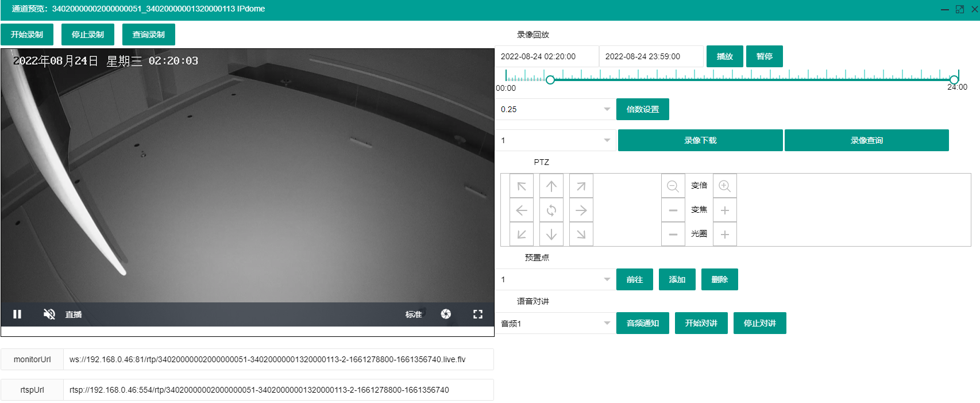
Task: Delete preset with 删除 button
Action: (x=720, y=279)
